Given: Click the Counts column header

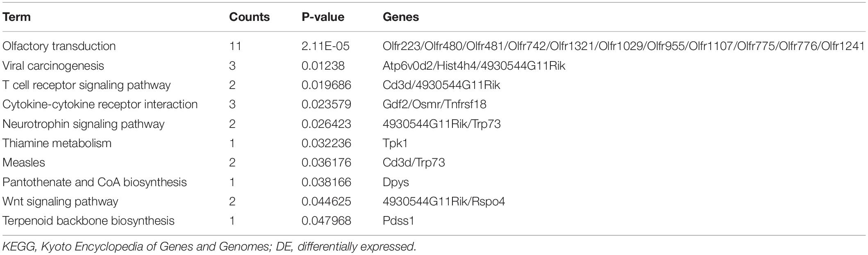Looking at the screenshot, I should (x=249, y=17).
